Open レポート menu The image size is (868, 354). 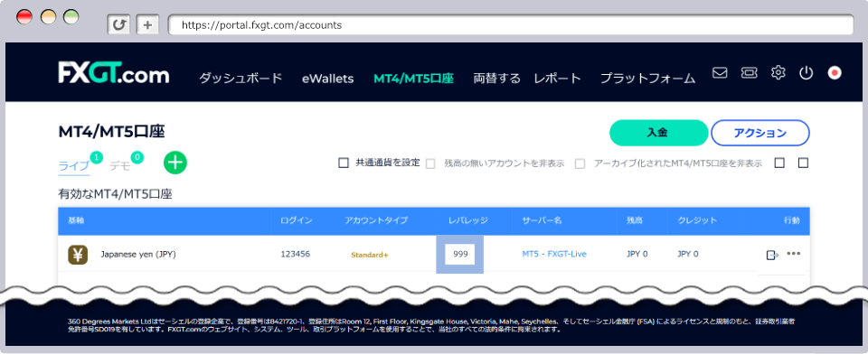(x=558, y=79)
